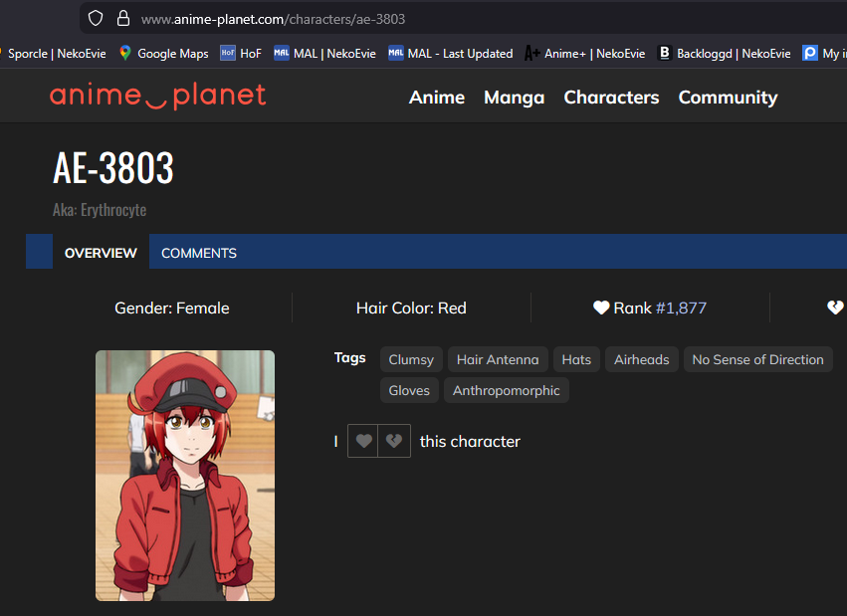847x616 pixels.
Task: Click the AE-3803 character portrait image
Action: [185, 476]
